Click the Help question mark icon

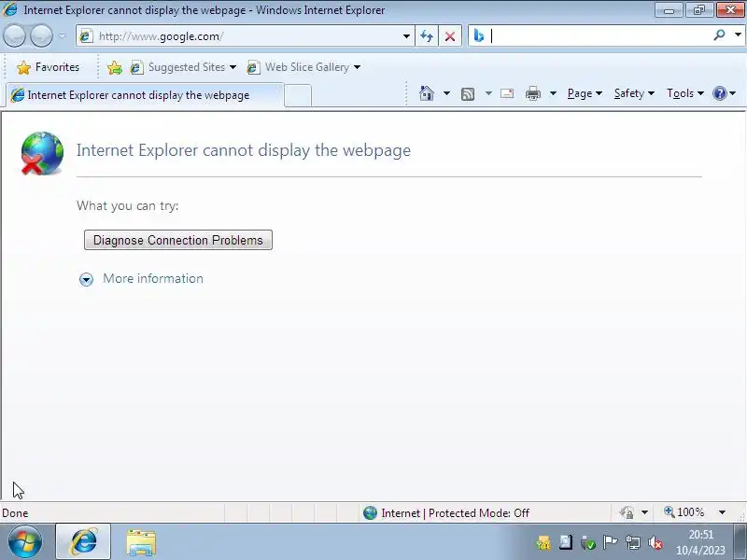click(x=719, y=93)
